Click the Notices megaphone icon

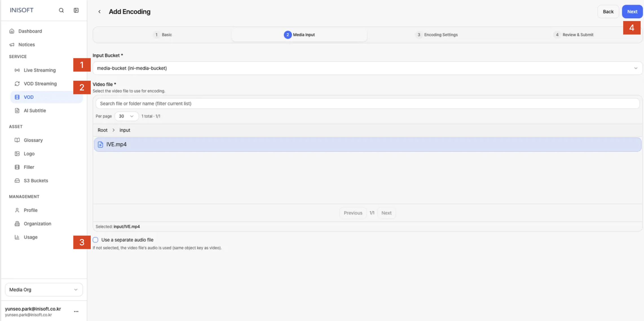(12, 44)
